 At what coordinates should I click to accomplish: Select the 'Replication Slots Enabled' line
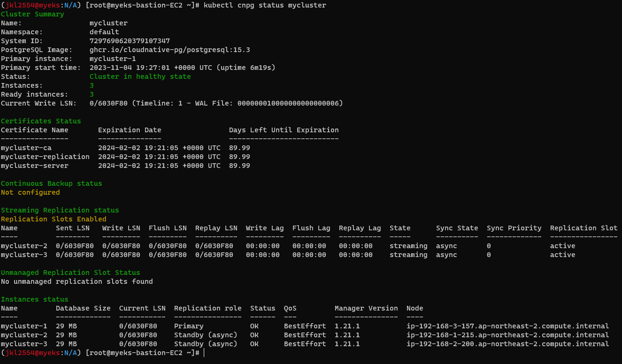pos(54,219)
